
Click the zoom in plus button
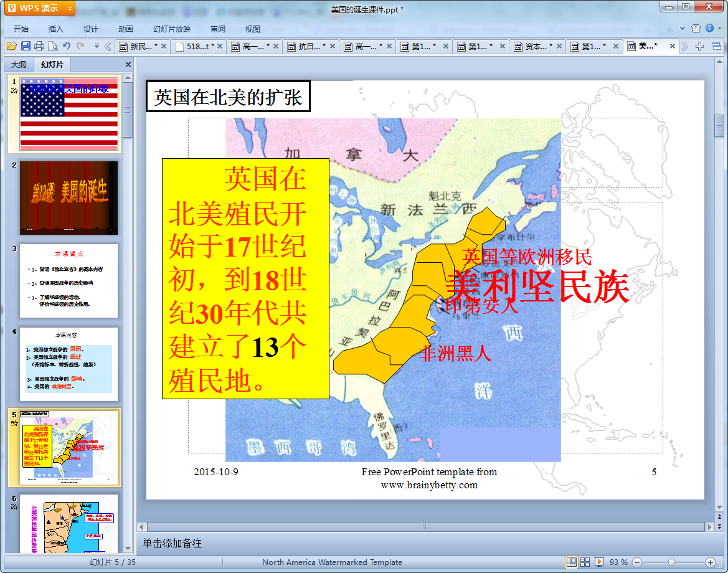710,562
